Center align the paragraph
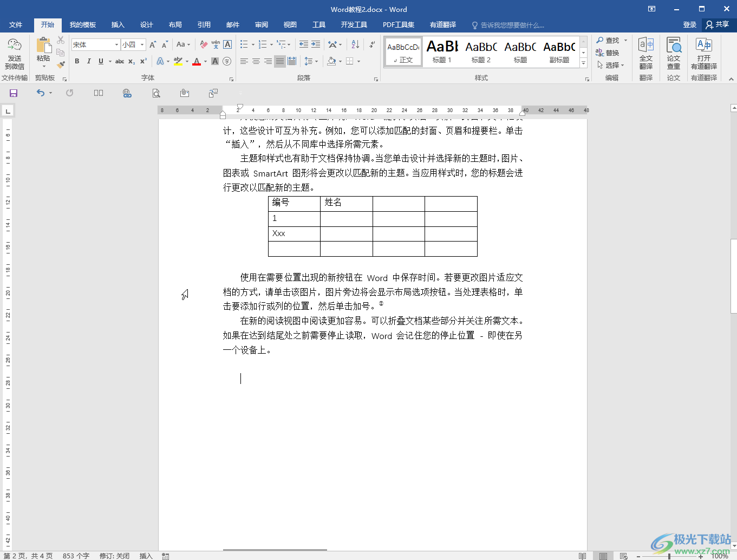 (x=256, y=61)
